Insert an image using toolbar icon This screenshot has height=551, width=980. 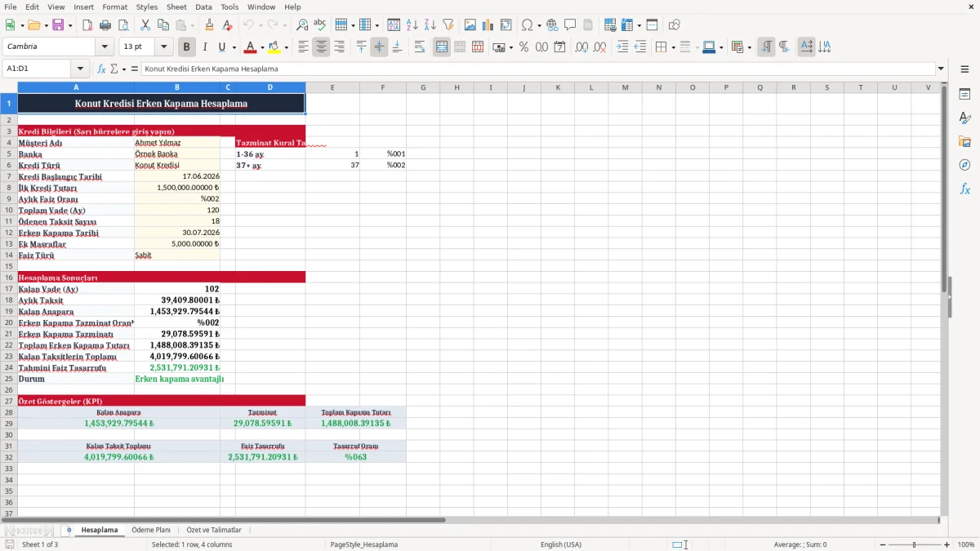470,25
